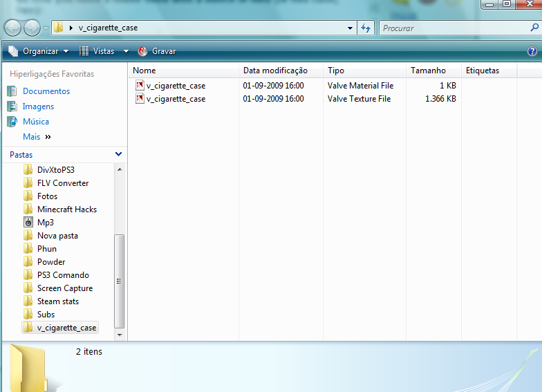Click the Documentos icon in favorites
This screenshot has height=392, width=542.
point(12,91)
